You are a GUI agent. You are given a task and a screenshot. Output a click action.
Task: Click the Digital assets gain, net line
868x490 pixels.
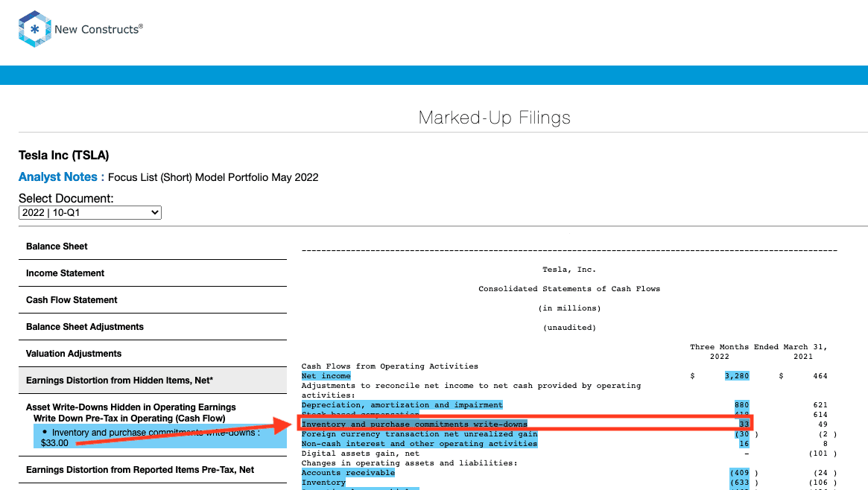tap(361, 454)
